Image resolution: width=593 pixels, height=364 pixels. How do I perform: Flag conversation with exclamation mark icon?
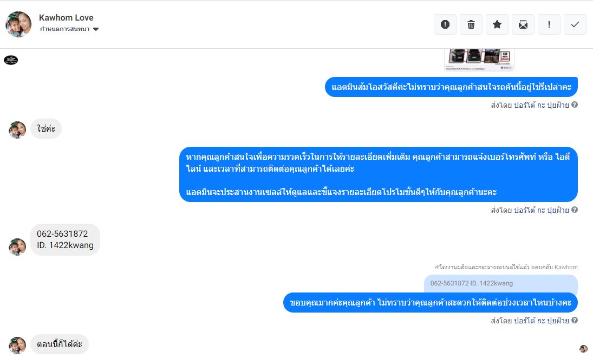[549, 24]
